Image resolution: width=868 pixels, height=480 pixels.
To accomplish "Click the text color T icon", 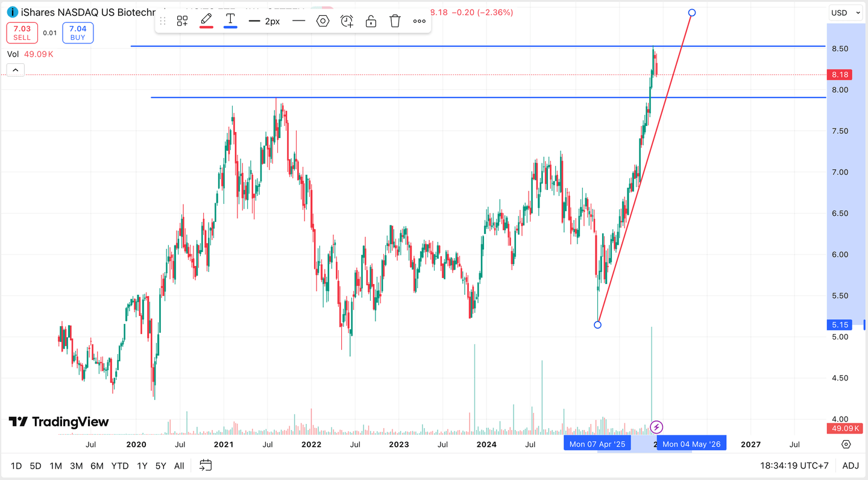I will (230, 20).
